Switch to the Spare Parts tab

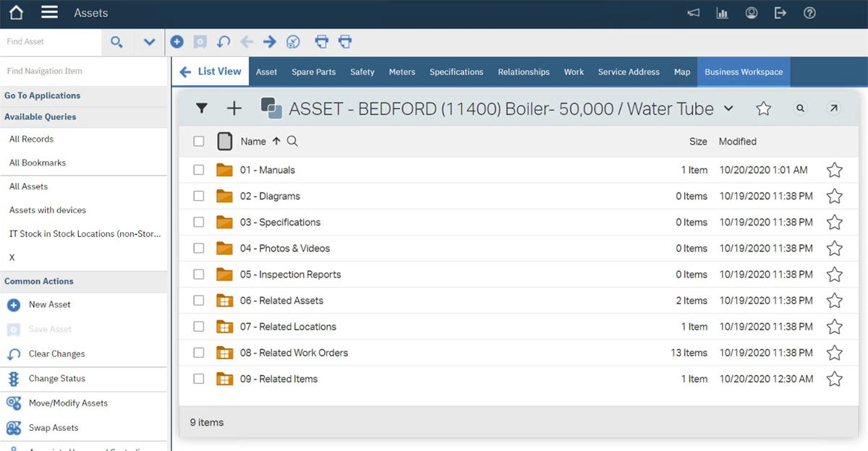point(313,72)
